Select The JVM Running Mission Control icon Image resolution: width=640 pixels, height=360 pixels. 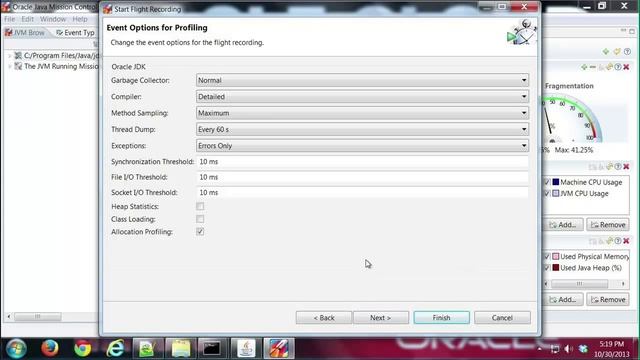tap(18, 66)
